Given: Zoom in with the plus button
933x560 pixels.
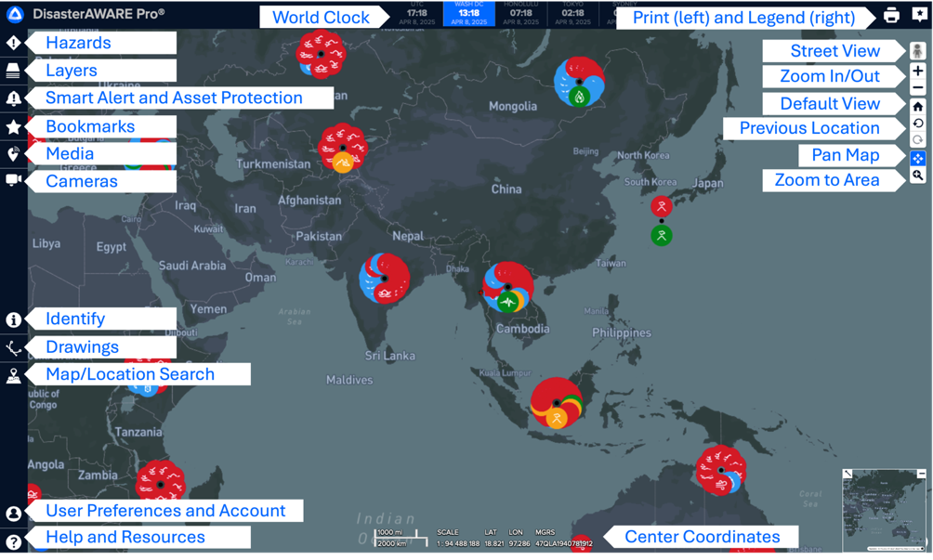Looking at the screenshot, I should point(917,71).
